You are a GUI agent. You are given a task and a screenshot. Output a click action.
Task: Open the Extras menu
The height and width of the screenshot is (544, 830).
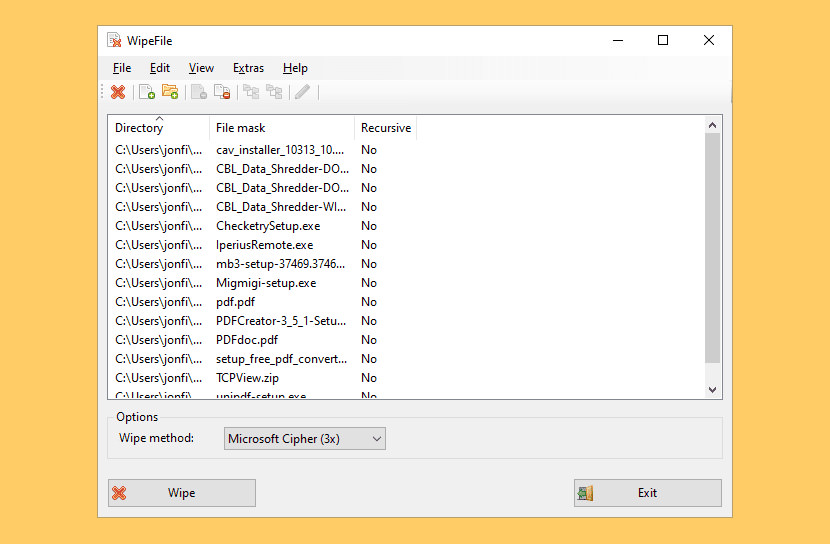tap(248, 68)
